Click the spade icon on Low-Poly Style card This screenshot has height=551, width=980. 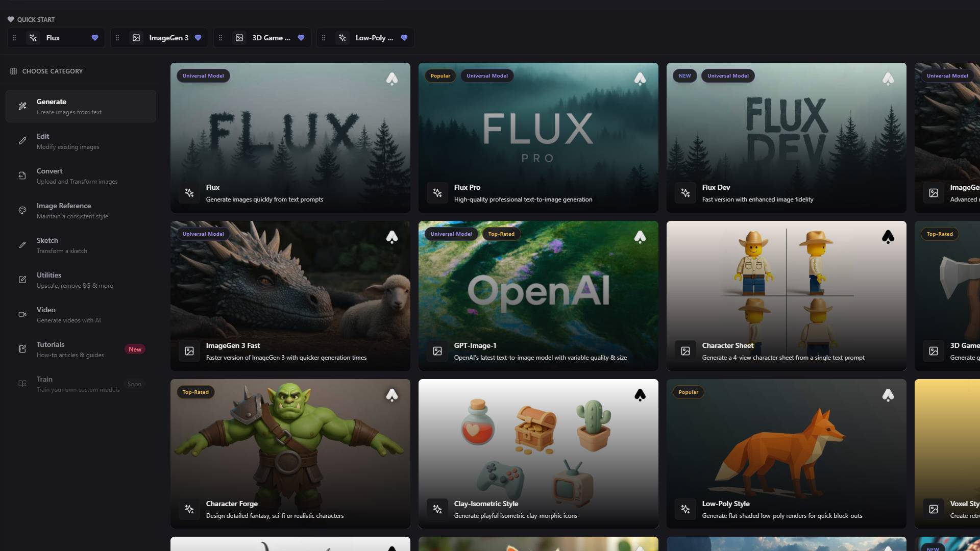888,395
